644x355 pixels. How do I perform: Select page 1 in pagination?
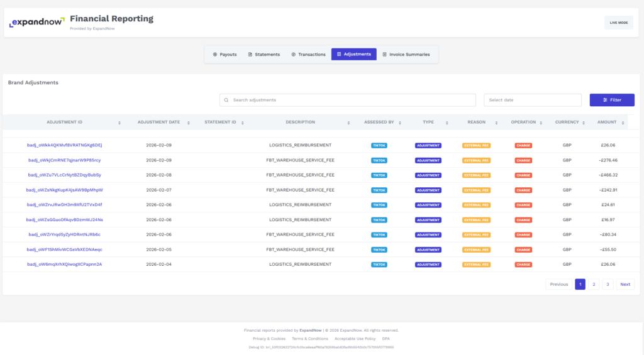point(580,285)
